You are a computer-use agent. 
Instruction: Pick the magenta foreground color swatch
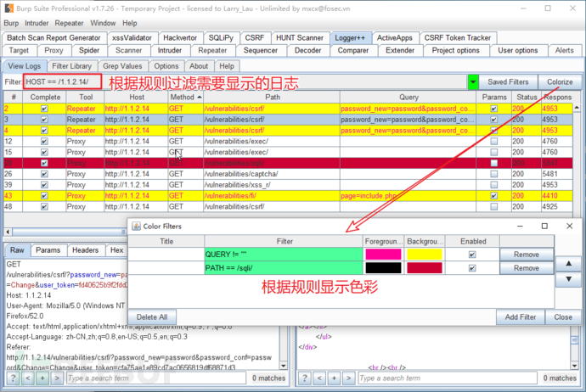coord(383,255)
